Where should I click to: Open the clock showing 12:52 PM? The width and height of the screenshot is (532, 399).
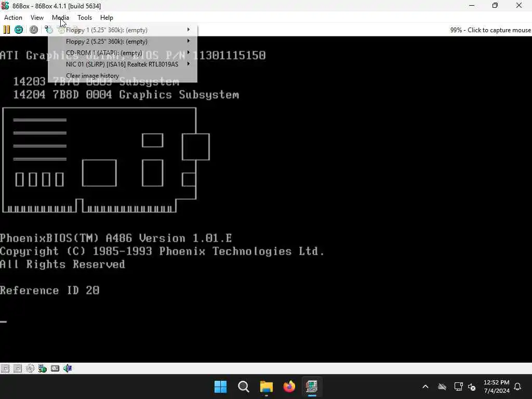click(496, 387)
